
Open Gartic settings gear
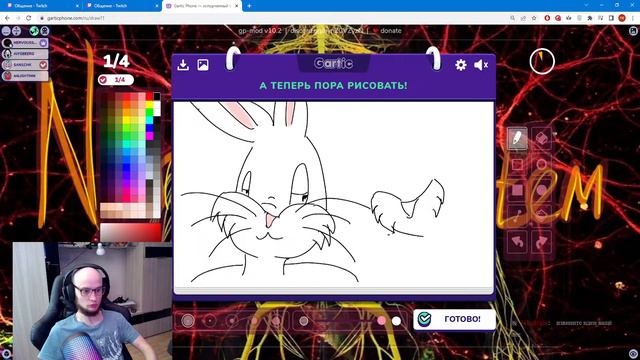tap(461, 65)
